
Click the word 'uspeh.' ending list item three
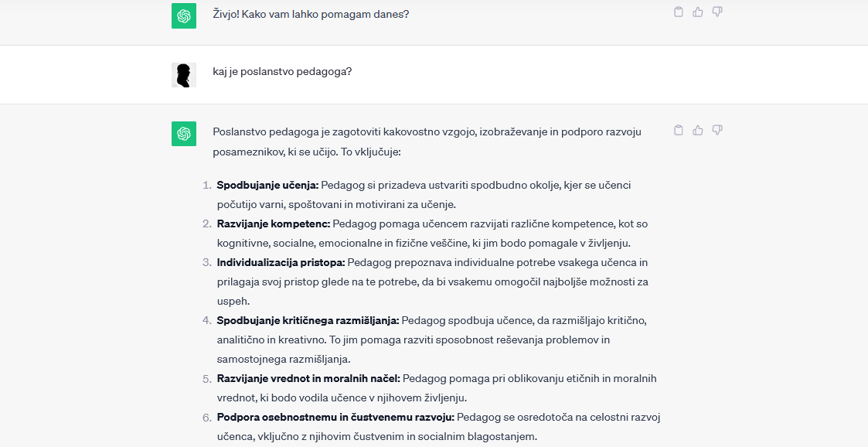[x=233, y=302]
